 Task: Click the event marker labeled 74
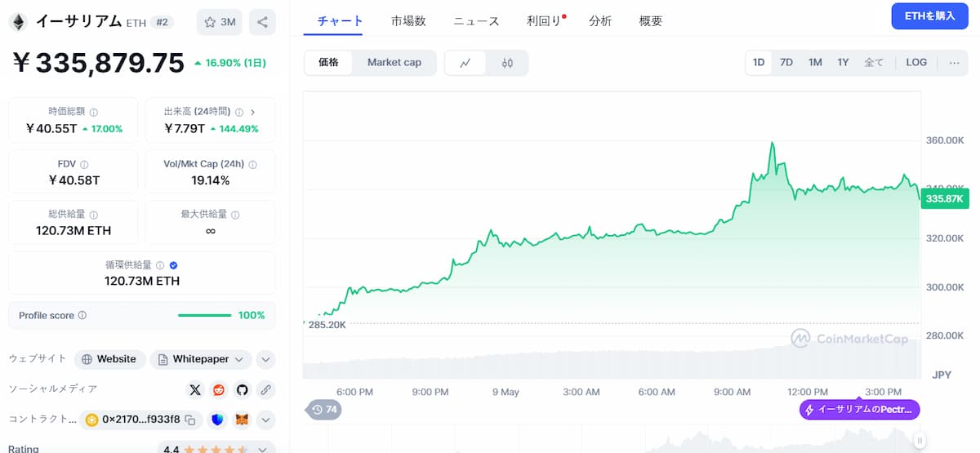click(324, 410)
